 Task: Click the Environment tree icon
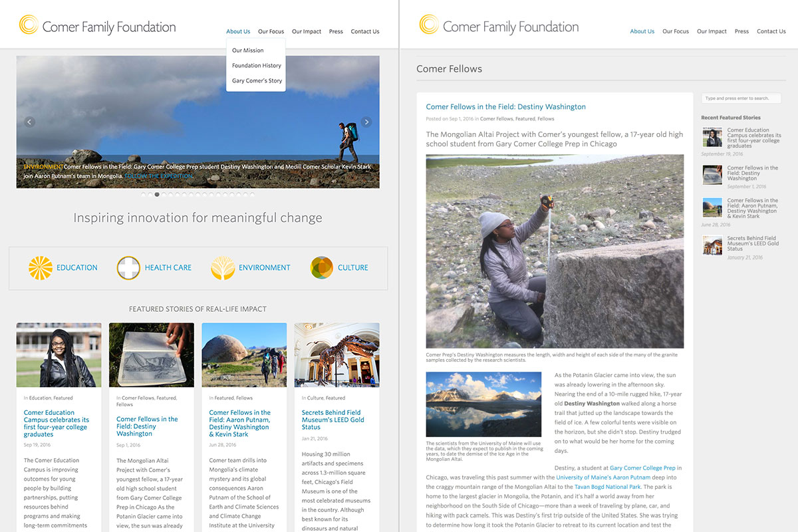[223, 267]
